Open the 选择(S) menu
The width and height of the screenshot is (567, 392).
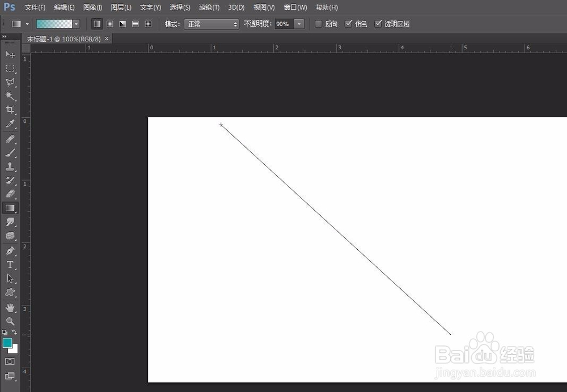pos(180,7)
